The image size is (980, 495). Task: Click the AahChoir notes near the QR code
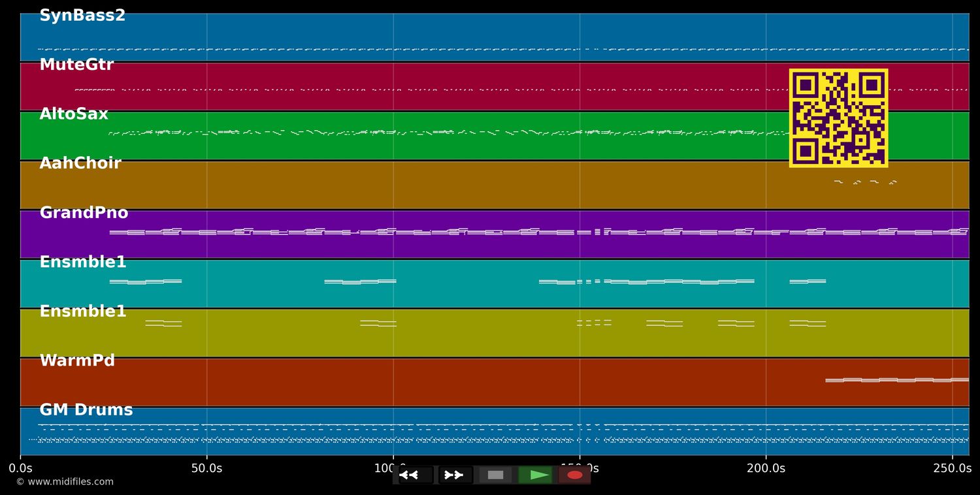[866, 182]
